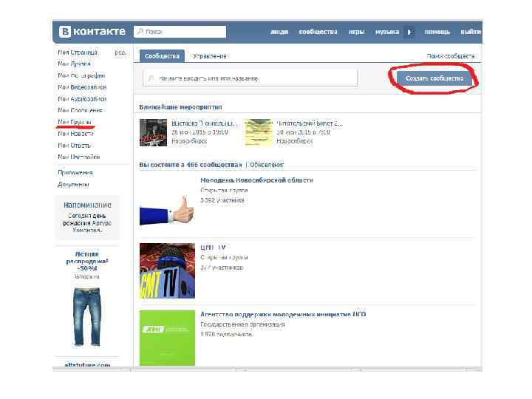Click the Обновления link

click(x=267, y=165)
